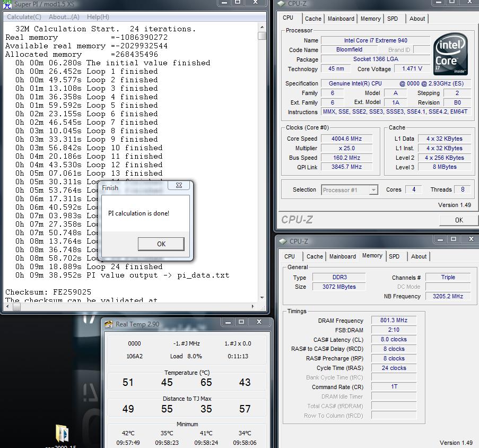Click the NB Frequency value 3205.2 MHz

click(x=448, y=296)
